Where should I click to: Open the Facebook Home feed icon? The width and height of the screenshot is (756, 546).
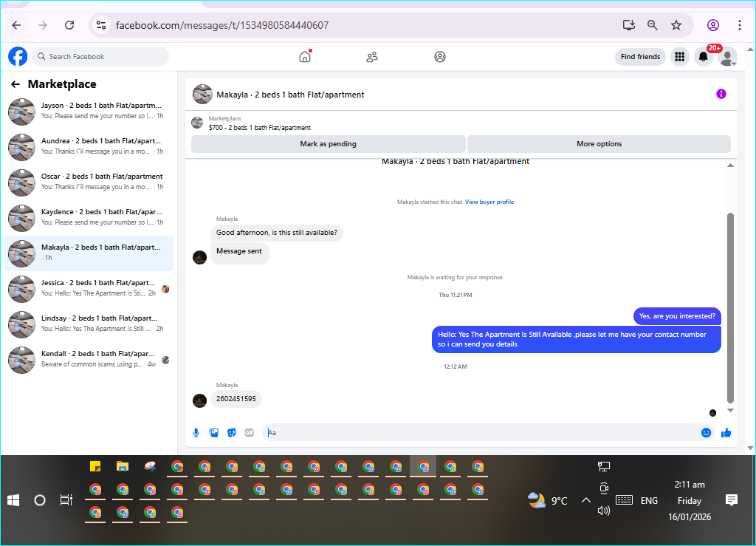305,56
